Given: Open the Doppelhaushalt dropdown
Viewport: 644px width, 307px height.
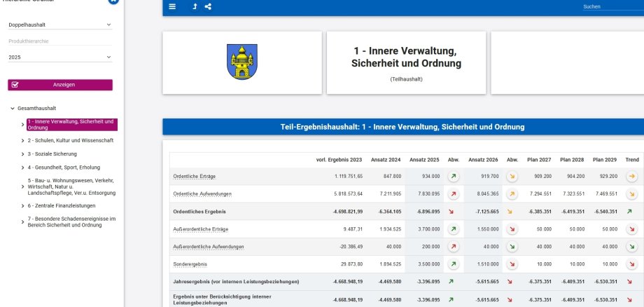Looking at the screenshot, I should pos(59,25).
